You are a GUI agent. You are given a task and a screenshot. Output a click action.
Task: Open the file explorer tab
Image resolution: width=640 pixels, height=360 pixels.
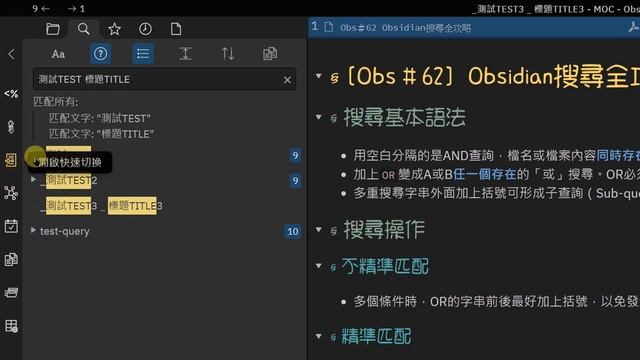tap(53, 29)
